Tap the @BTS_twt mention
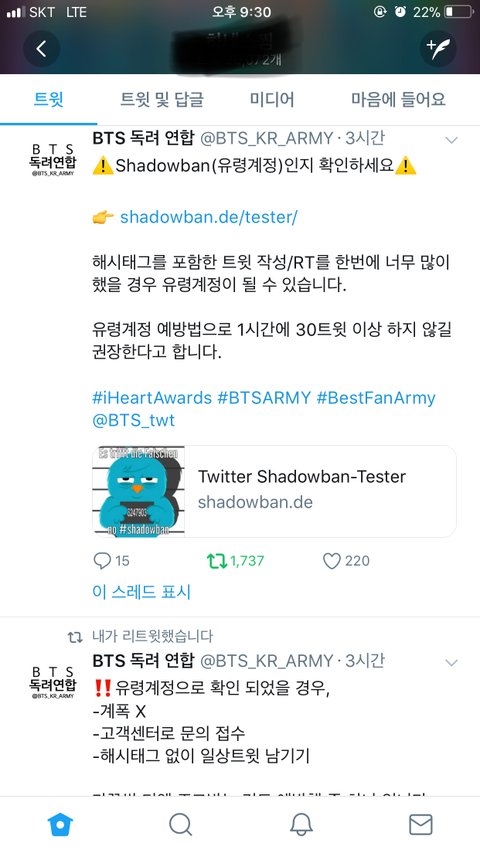 pyautogui.click(x=134, y=421)
